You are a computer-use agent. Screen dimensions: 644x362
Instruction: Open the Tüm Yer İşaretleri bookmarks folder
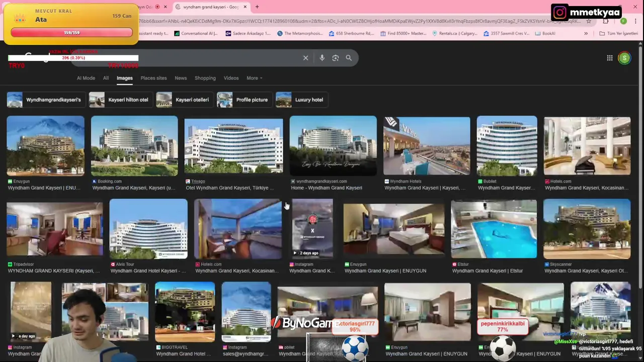point(619,33)
